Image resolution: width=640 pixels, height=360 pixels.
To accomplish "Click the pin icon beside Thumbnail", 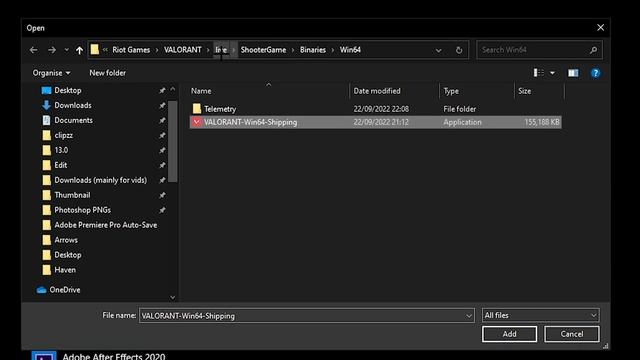I will point(162,195).
